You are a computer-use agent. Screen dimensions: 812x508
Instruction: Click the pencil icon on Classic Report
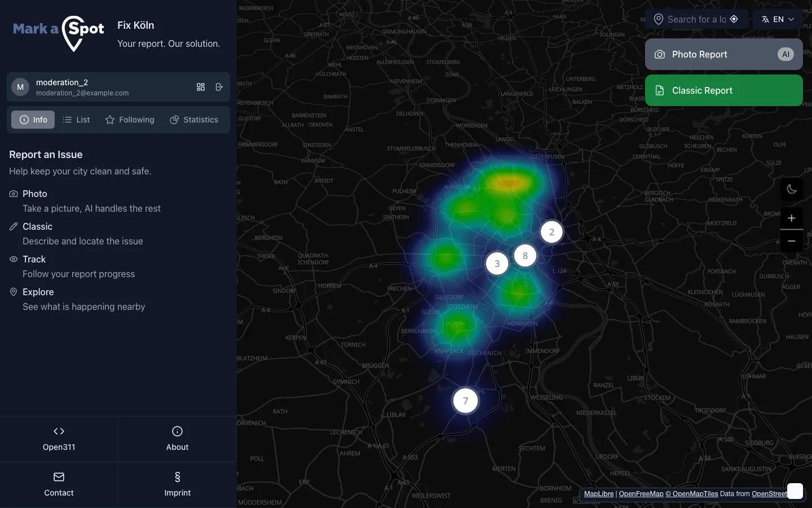pyautogui.click(x=660, y=90)
